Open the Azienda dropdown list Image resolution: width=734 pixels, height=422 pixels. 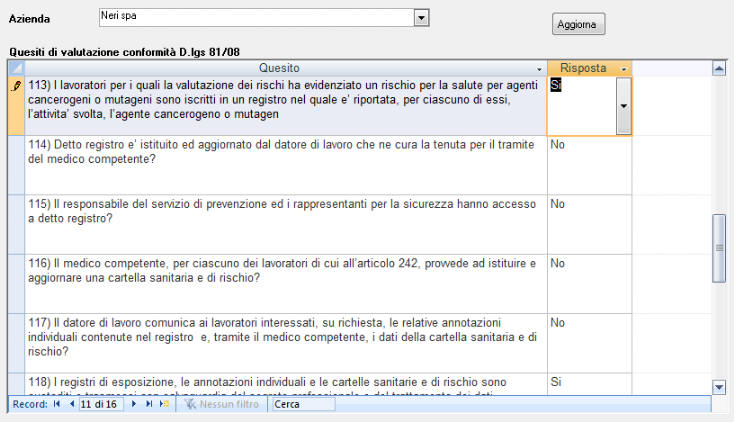(x=421, y=18)
